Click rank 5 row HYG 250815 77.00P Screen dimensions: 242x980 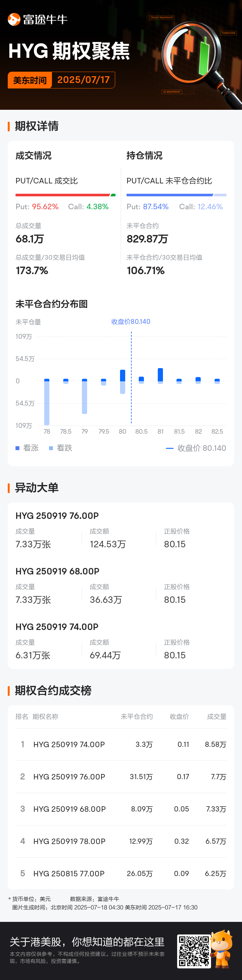[x=121, y=874]
